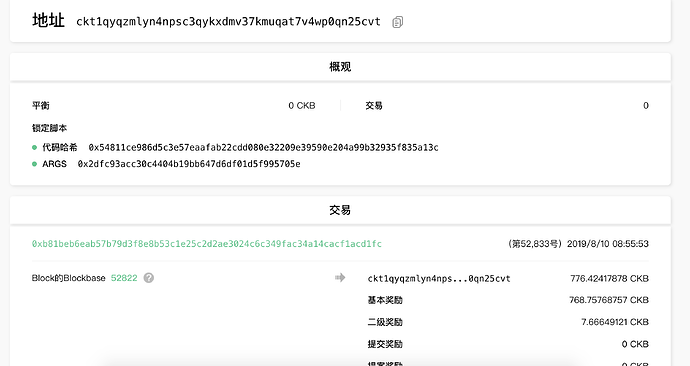The image size is (690, 366).
Task: Click the 交易 label in the 概观 panel
Action: pos(374,106)
